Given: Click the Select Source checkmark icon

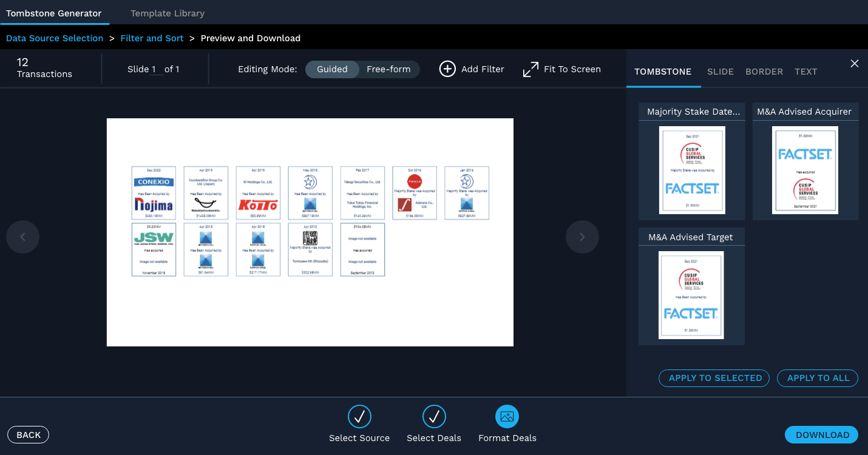Looking at the screenshot, I should 359,416.
